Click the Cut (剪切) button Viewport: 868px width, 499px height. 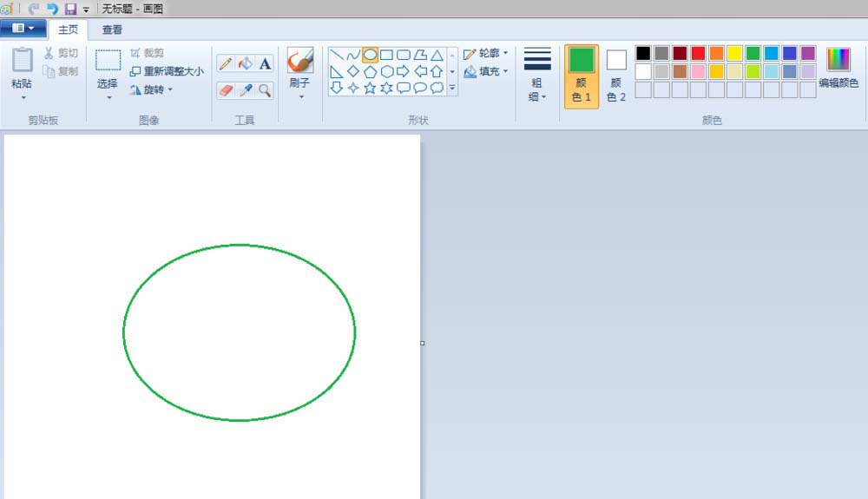point(61,53)
